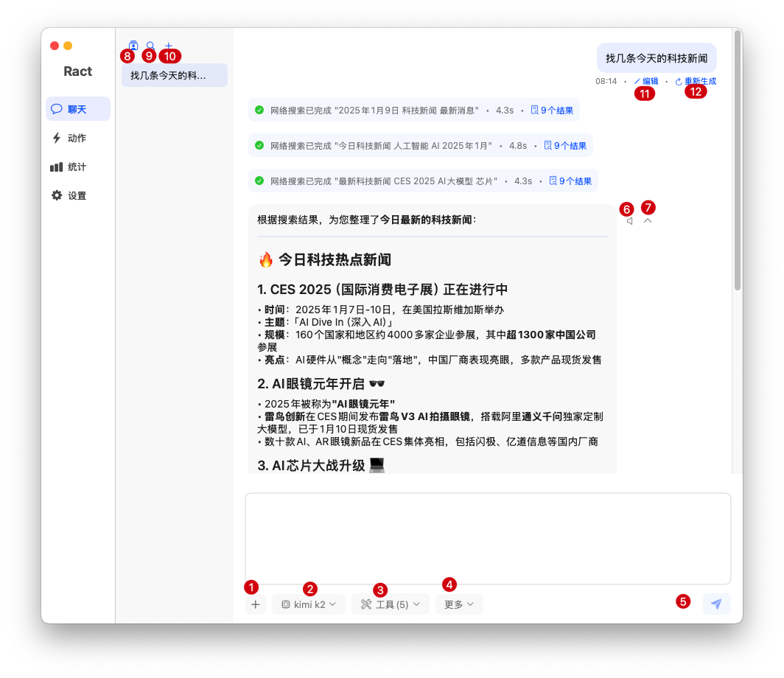Click 编辑 to edit the user message
This screenshot has height=678, width=784.
(646, 81)
